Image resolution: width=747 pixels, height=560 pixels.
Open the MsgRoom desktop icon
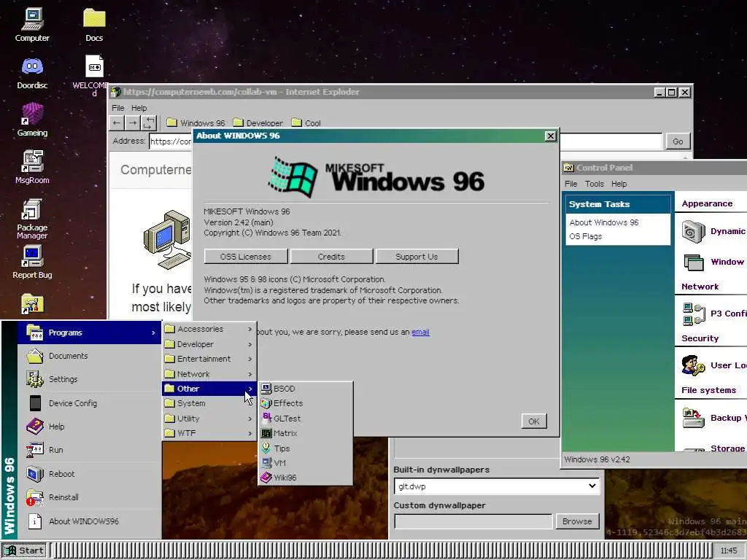click(x=32, y=167)
